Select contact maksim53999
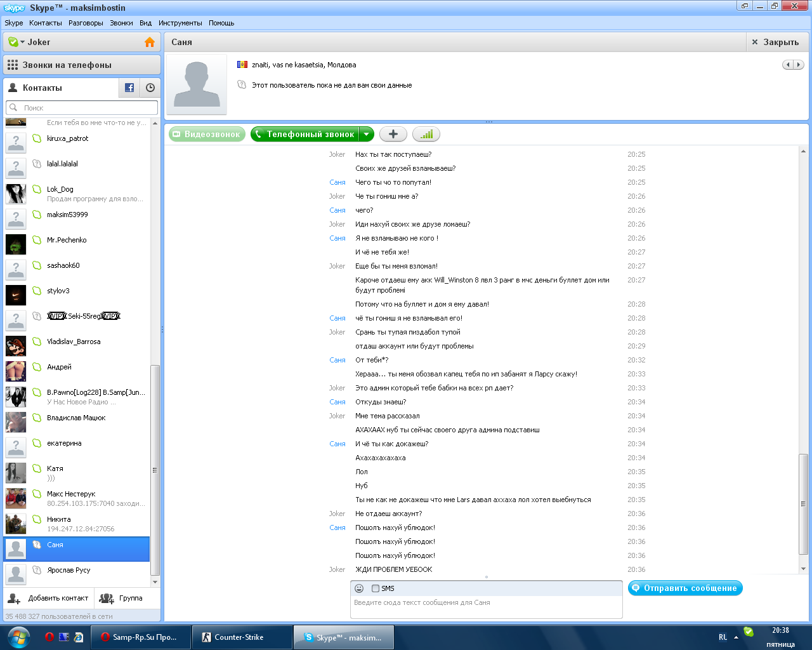Image resolution: width=812 pixels, height=650 pixels. pyautogui.click(x=77, y=219)
